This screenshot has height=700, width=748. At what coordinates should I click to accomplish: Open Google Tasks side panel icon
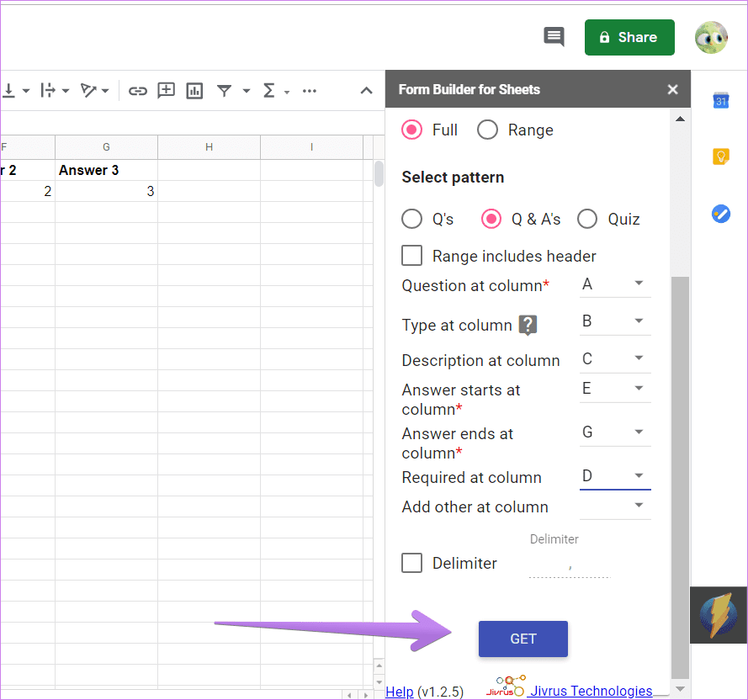(x=721, y=214)
